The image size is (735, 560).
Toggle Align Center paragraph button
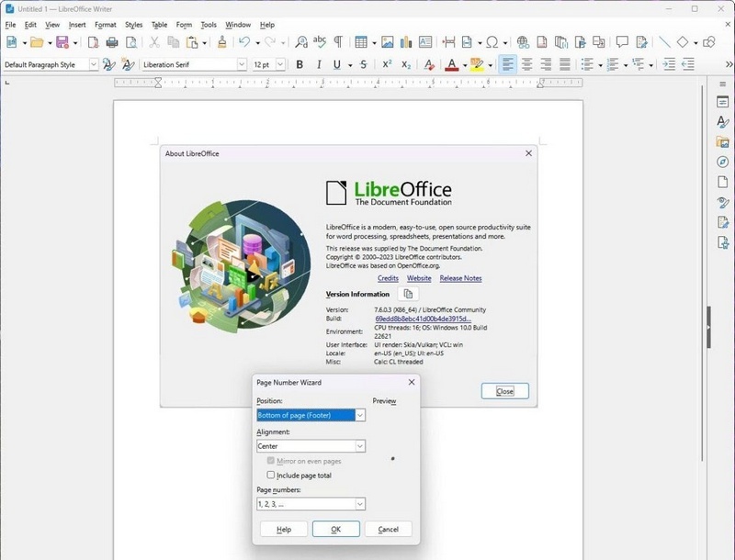(526, 64)
